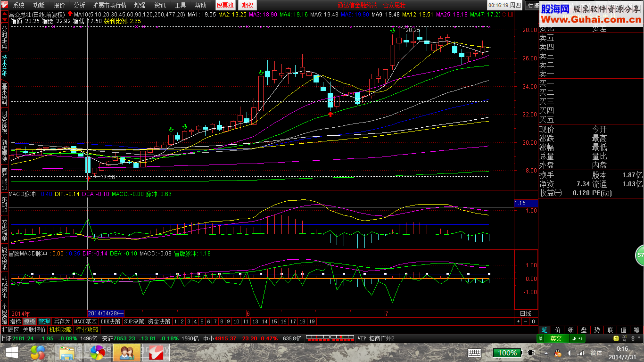Click the red diamond icon after the MA47 value
The height and width of the screenshot is (362, 644).
tap(504, 15)
